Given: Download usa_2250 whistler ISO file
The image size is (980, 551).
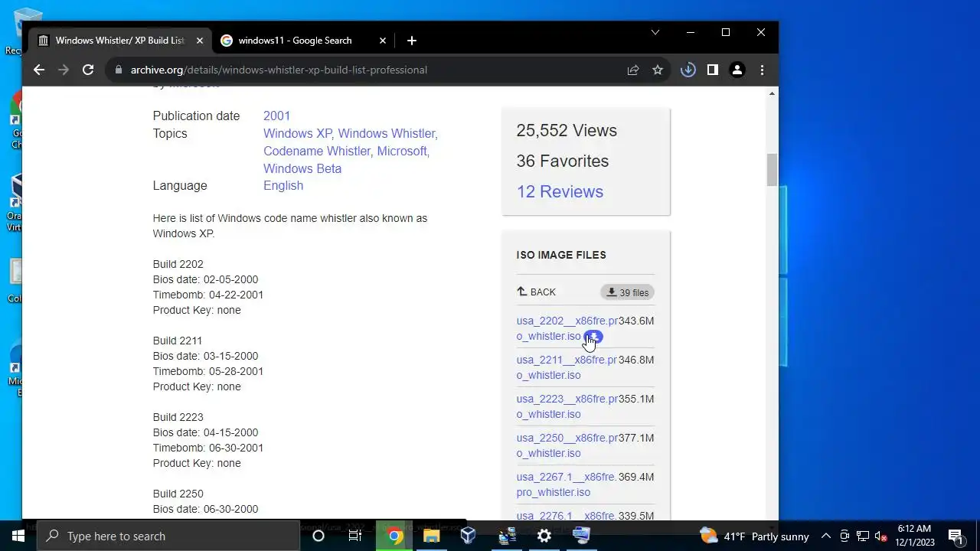Looking at the screenshot, I should tap(567, 445).
